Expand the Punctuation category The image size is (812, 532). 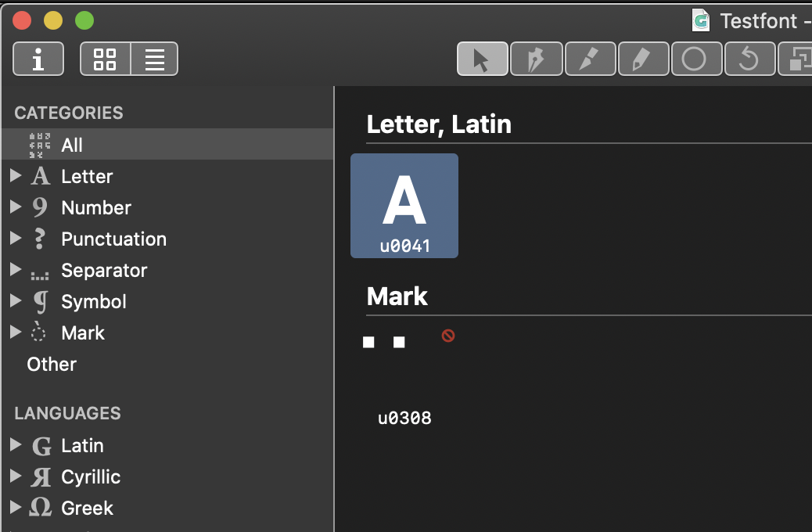pyautogui.click(x=16, y=239)
